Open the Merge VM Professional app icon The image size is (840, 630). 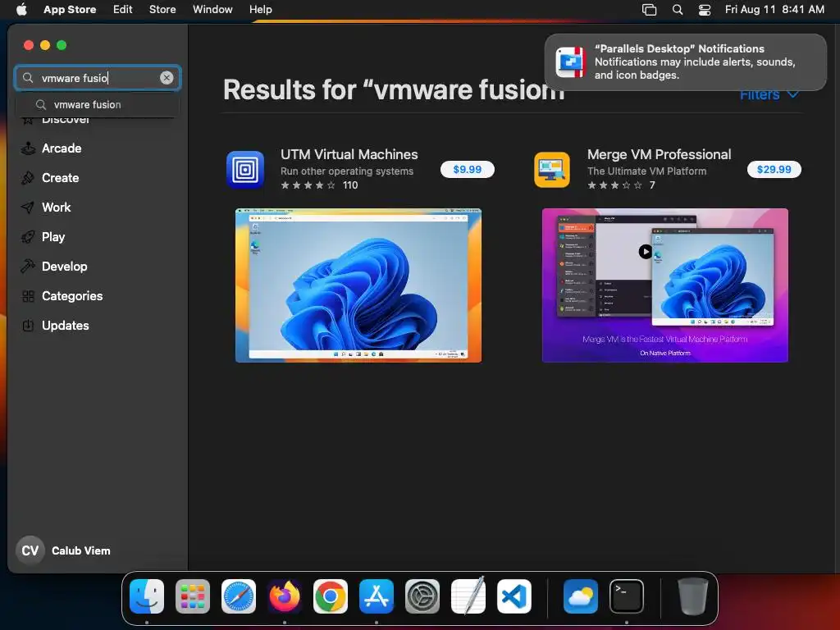552,170
